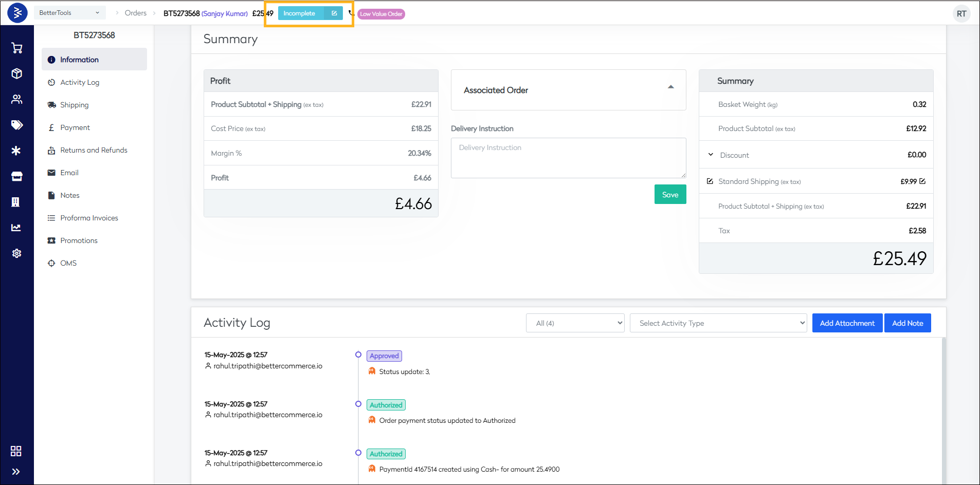Click the Add Attachment button
The image size is (980, 485).
pos(847,323)
